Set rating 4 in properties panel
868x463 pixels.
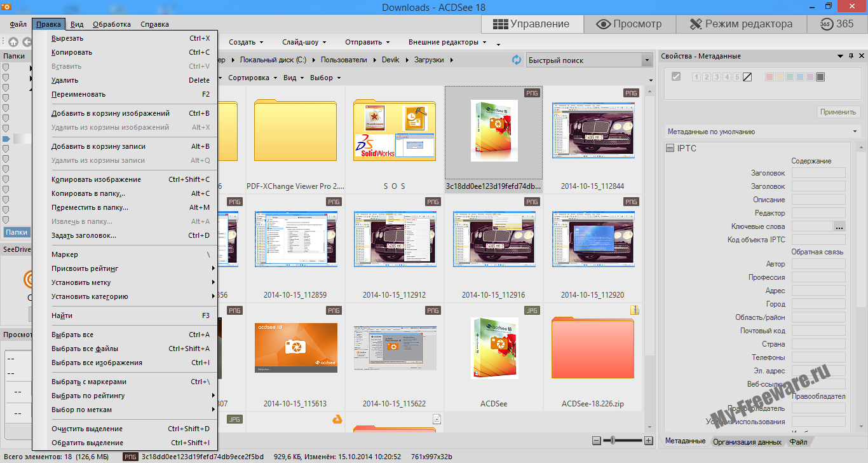pyautogui.click(x=726, y=77)
